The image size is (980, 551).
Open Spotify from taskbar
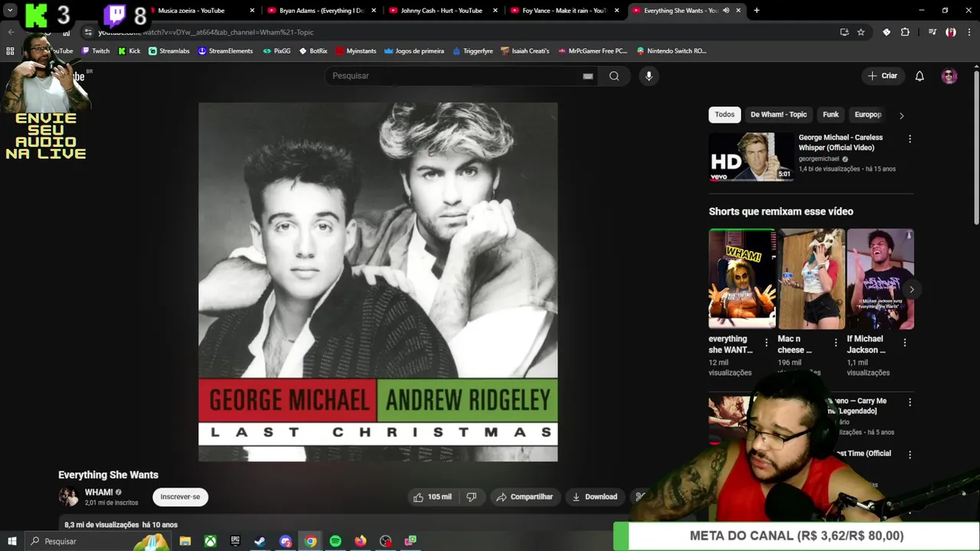pos(335,541)
